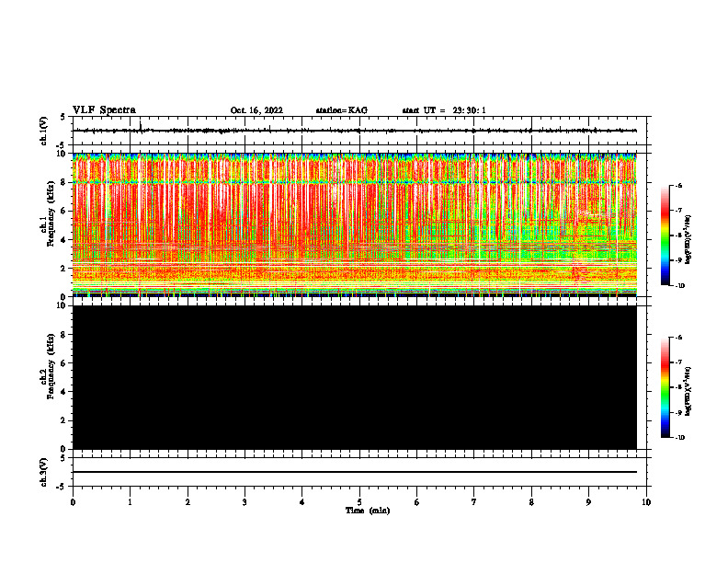
Task: Click the black ch.2 spectrogram panel
Action: [354, 377]
